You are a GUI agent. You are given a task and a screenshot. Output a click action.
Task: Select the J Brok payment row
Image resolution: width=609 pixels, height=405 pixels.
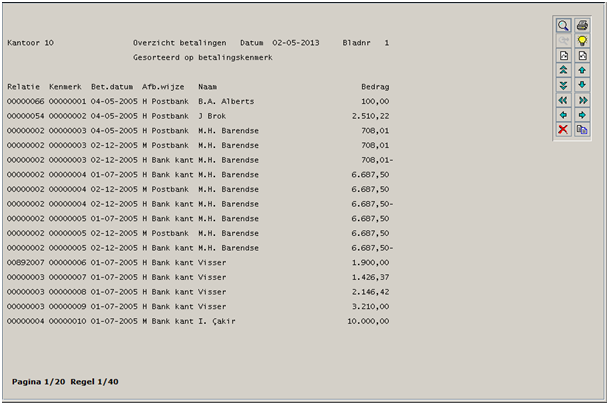click(198, 116)
